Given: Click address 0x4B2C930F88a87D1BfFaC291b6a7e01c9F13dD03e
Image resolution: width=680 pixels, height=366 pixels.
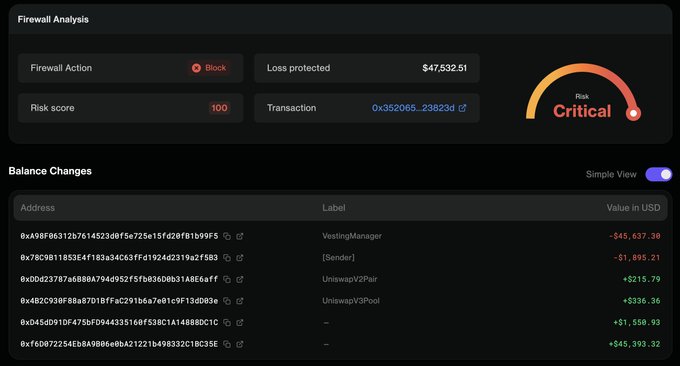Looking at the screenshot, I should coord(119,301).
